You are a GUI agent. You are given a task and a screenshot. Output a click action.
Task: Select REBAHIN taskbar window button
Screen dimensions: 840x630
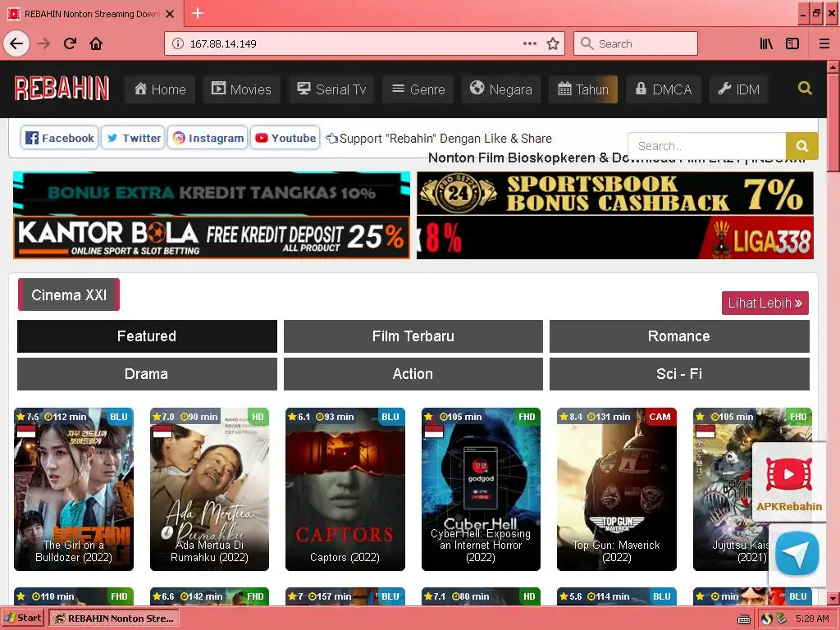pyautogui.click(x=114, y=619)
